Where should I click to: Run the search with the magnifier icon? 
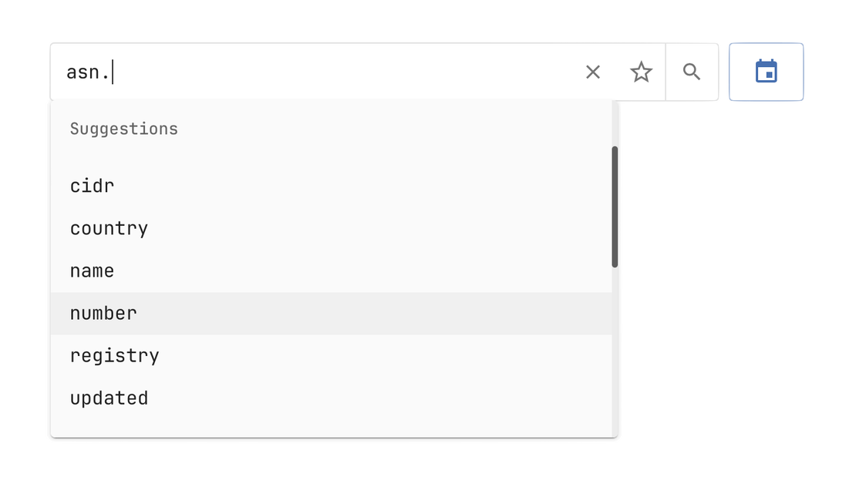coord(692,72)
